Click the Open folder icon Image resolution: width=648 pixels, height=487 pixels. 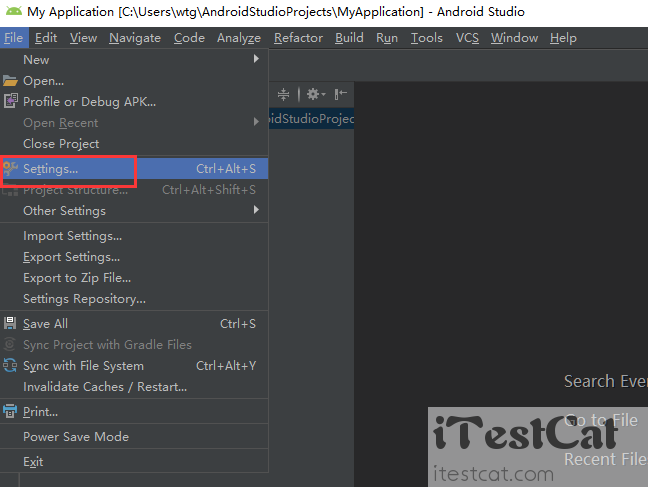(x=10, y=81)
